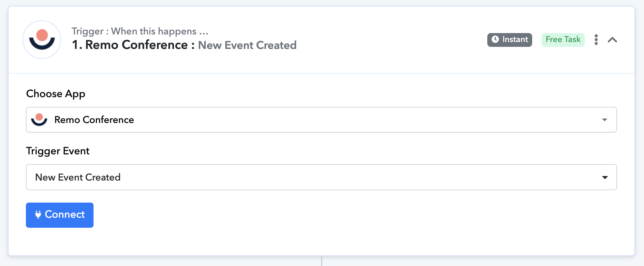Click the small Remo logo in app field
This screenshot has width=644, height=266.
click(39, 120)
